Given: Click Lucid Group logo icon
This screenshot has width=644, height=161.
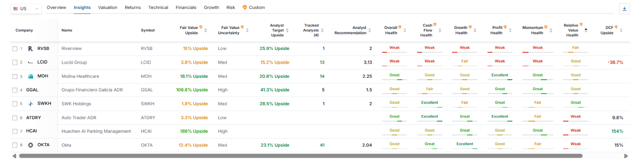Looking at the screenshot, I should [31, 62].
